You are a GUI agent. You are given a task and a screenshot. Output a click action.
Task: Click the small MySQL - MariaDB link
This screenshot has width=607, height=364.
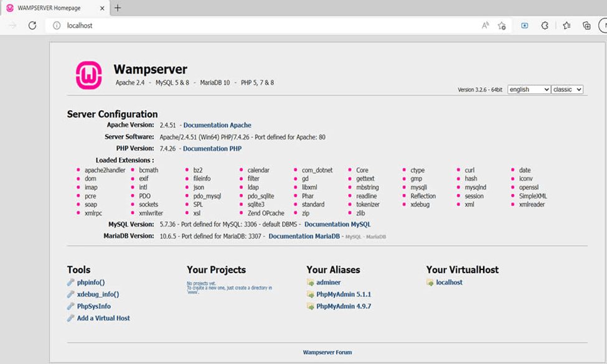[x=365, y=236]
